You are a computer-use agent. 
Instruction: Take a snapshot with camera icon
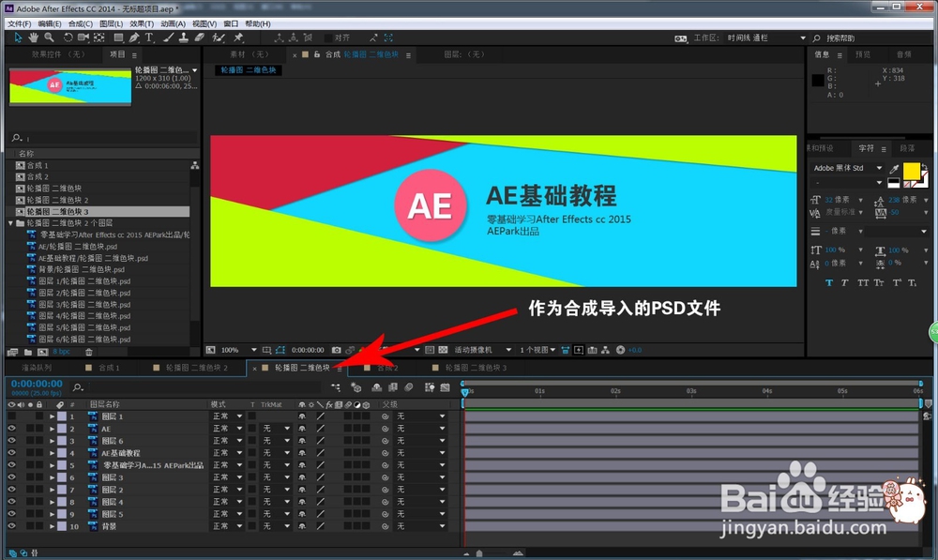point(337,350)
